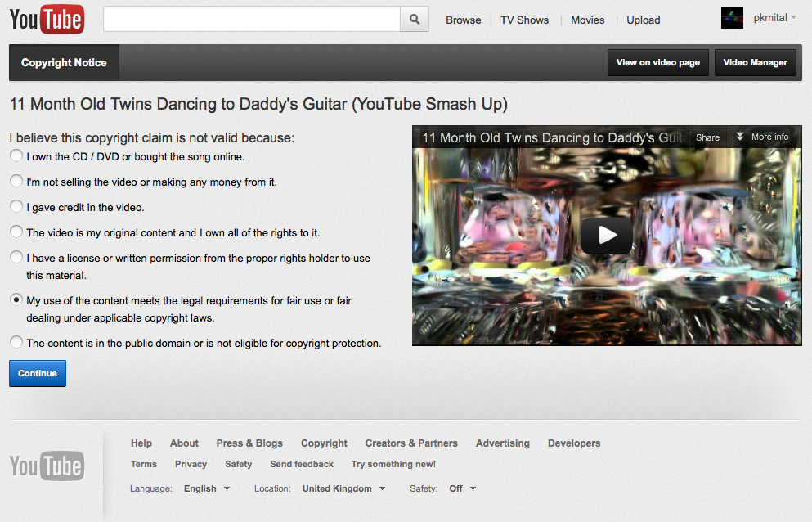Click the magnifying glass search button
Screen dimensions: 812x522
coord(415,20)
